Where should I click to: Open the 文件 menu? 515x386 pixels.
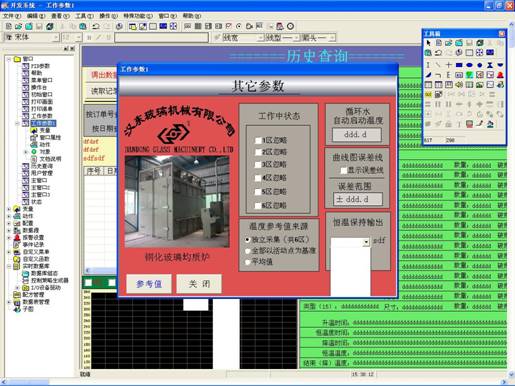[x=12, y=16]
